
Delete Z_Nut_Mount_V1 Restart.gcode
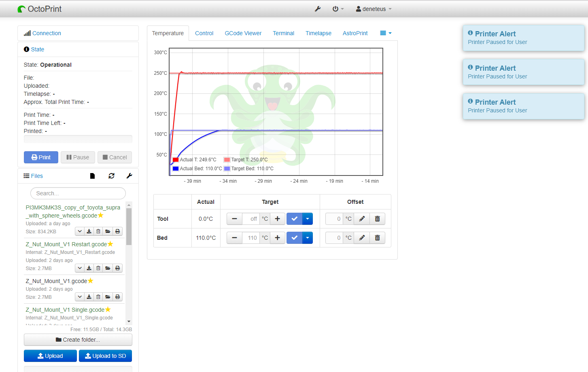point(98,268)
